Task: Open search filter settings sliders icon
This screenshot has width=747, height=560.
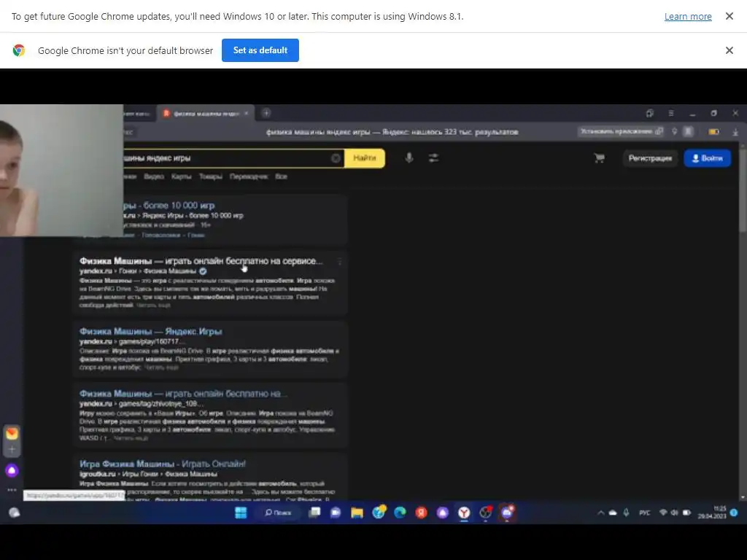Action: click(x=433, y=157)
